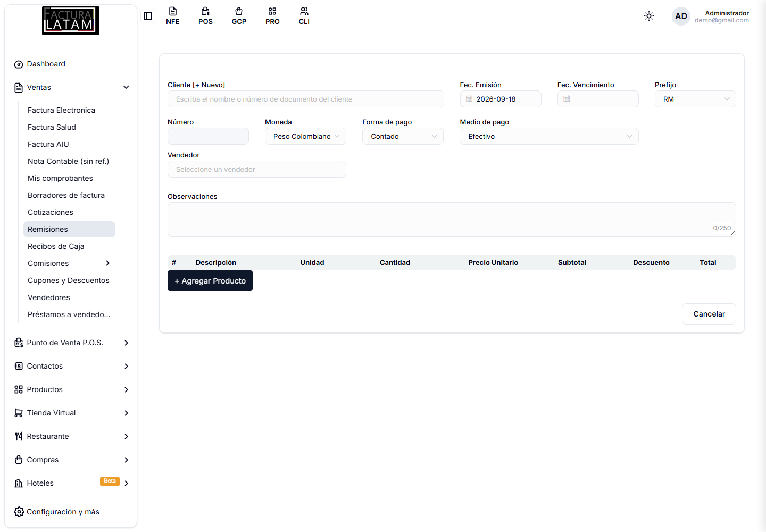The height and width of the screenshot is (532, 766).
Task: Collapse the Ventas menu chevron
Action: tap(126, 87)
